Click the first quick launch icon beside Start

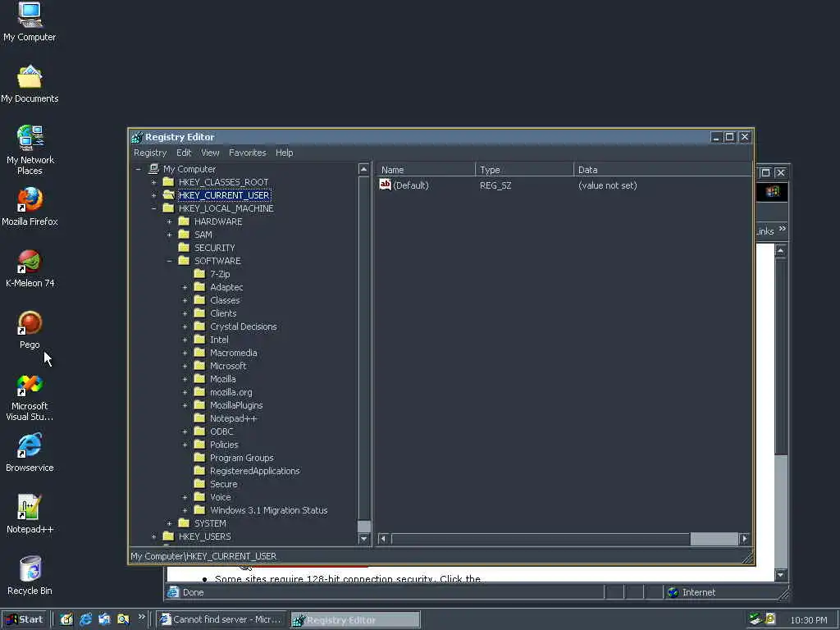coord(66,619)
